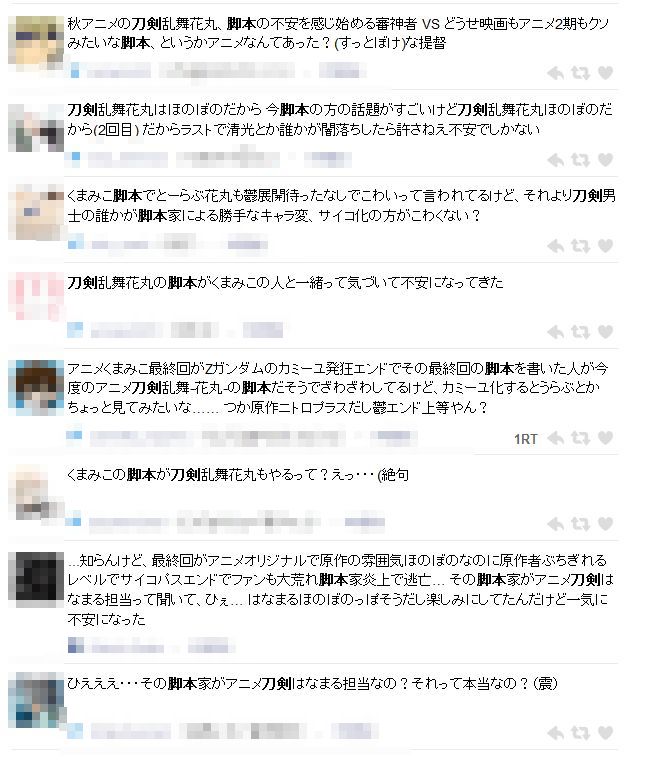Image resolution: width=655 pixels, height=760 pixels.
Task: Like the short fourth tweet about くまみこの人
Action: [x=605, y=332]
